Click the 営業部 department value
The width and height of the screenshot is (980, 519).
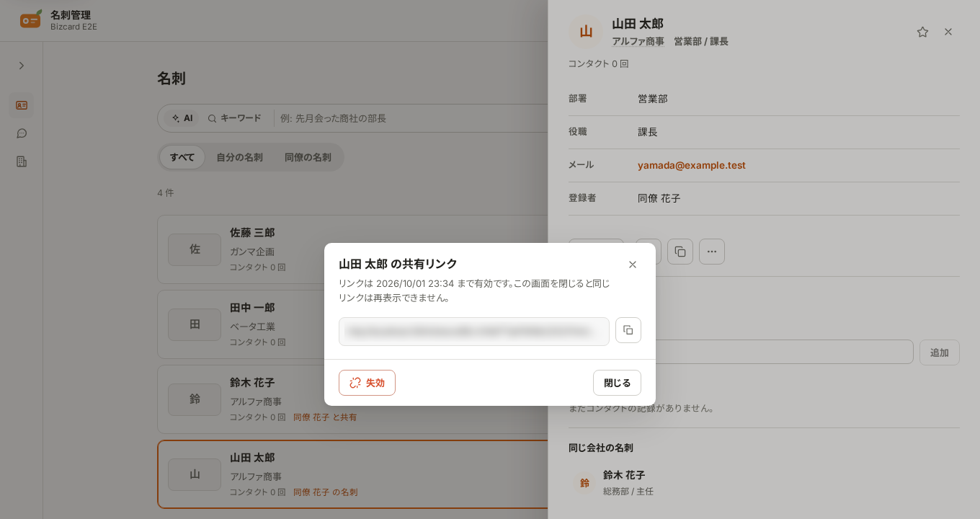(653, 99)
